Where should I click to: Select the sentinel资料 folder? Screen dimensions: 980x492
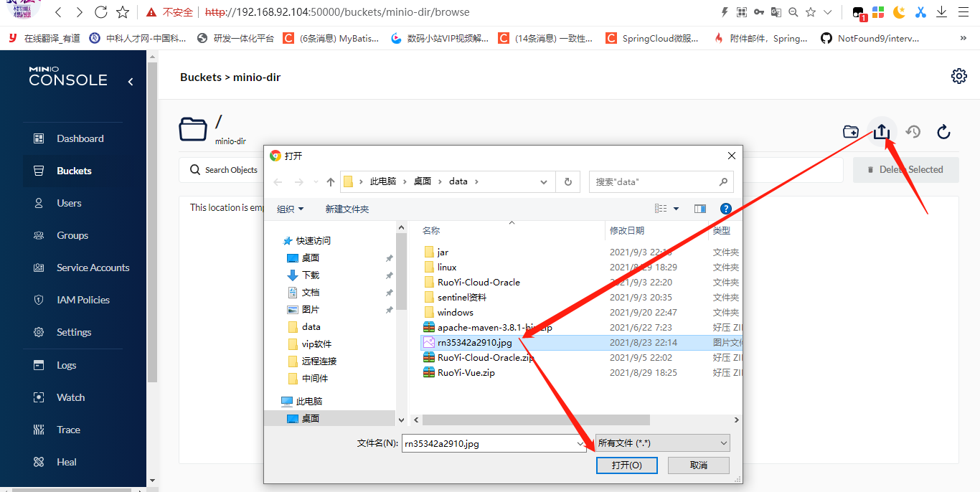[x=461, y=297]
